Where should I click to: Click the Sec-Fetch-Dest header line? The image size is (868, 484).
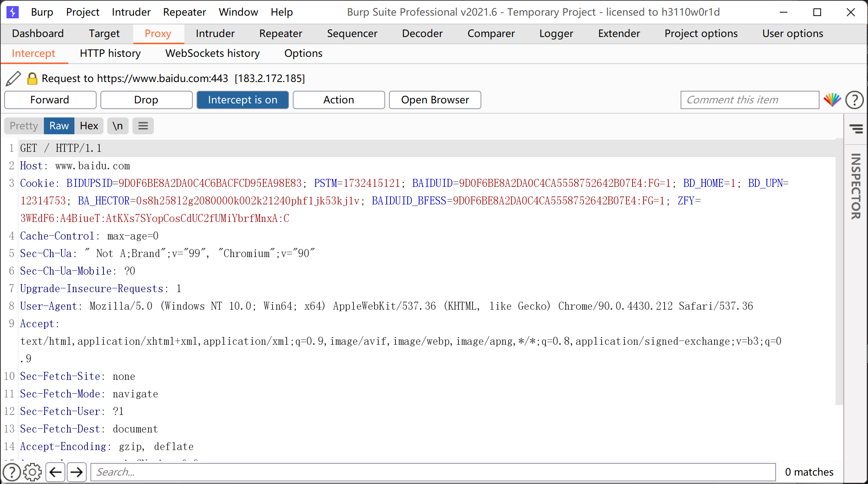coord(89,429)
